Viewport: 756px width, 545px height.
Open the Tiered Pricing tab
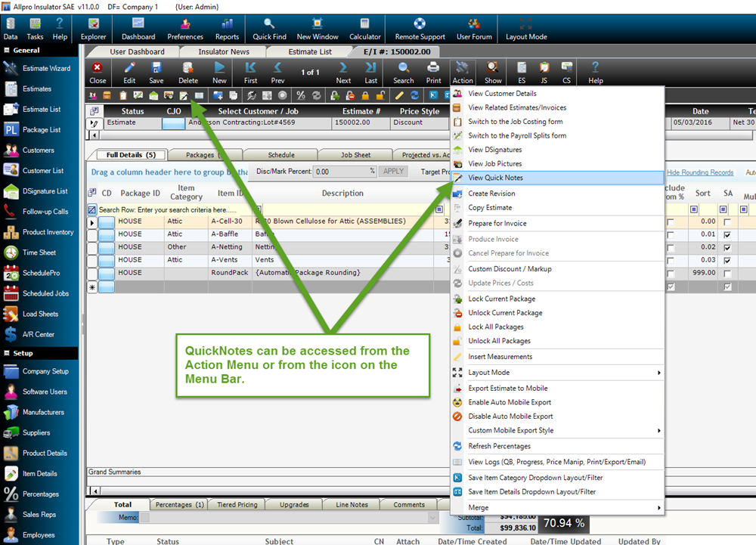[237, 504]
